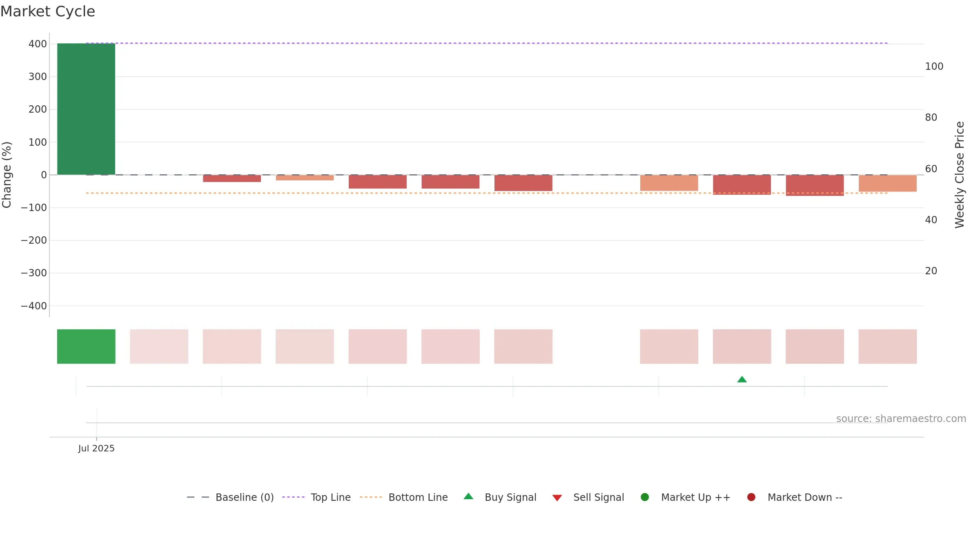Screen dimensions: 980x551
Task: Click the Change (%) axis title
Action: pyautogui.click(x=7, y=175)
